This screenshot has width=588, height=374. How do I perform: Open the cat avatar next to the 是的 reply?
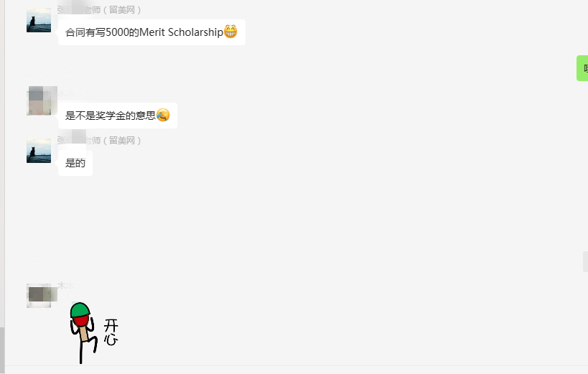[39, 151]
